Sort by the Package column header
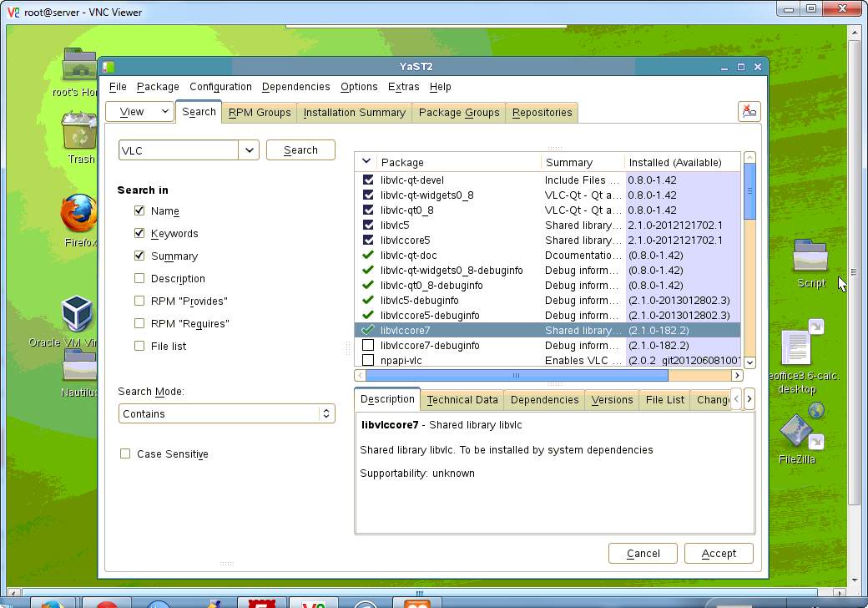Image resolution: width=868 pixels, height=608 pixels. tap(459, 162)
